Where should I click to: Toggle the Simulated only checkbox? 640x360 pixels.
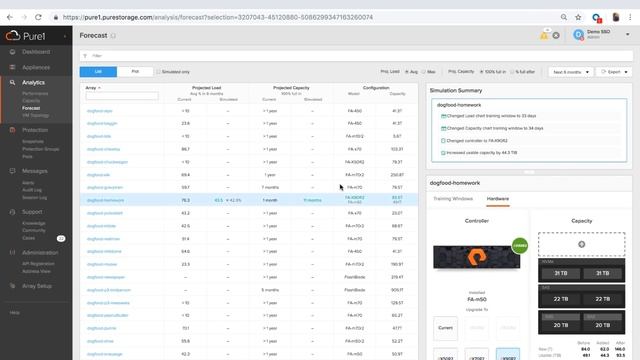158,72
